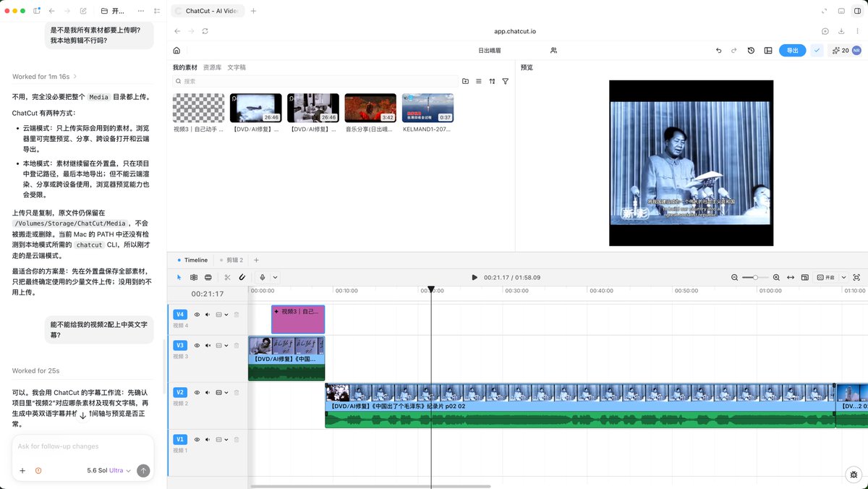Select the scissors split tool
Viewport: 868px width, 489px height.
(x=227, y=277)
